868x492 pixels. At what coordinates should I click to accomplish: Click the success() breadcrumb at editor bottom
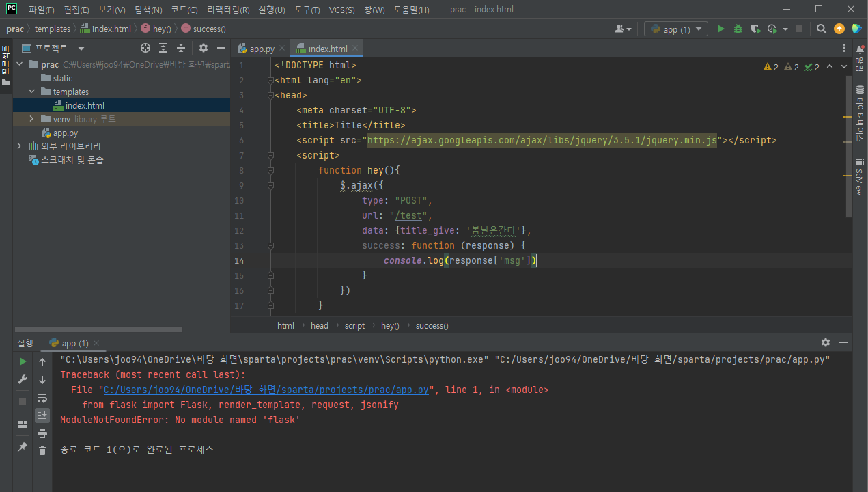432,326
